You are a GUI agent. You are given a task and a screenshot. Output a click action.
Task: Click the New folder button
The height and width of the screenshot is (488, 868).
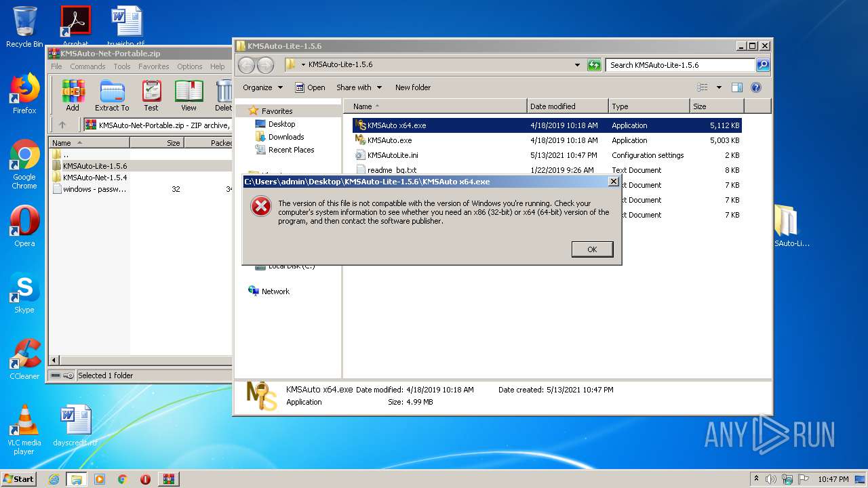[413, 87]
